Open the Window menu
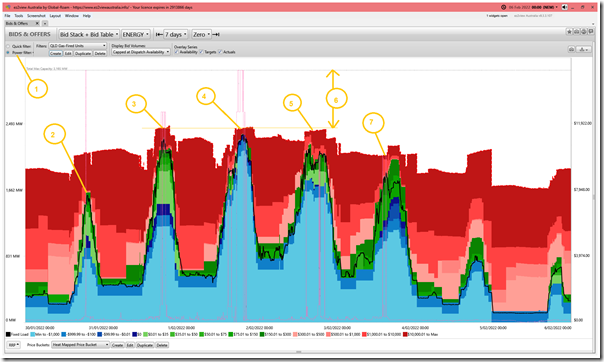 click(72, 16)
